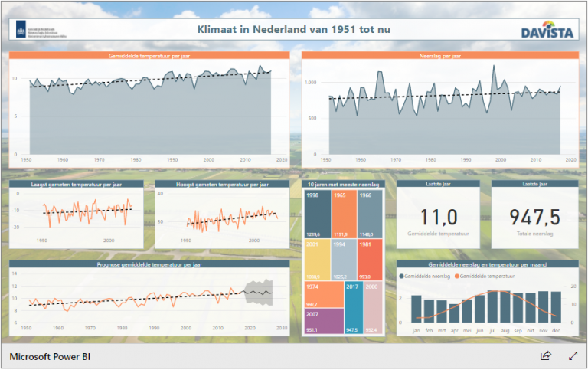Image resolution: width=588 pixels, height=370 pixels.
Task: Click the 'Microsoft Power BI' footer label
Action: pyautogui.click(x=50, y=356)
